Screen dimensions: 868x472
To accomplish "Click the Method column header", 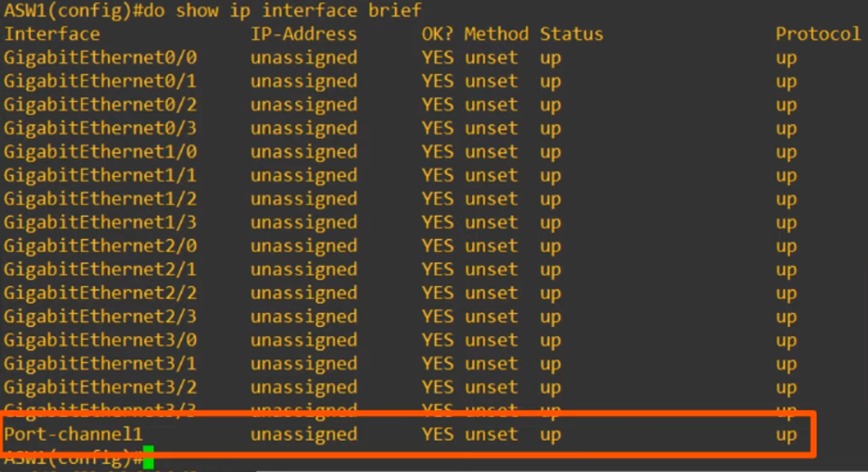I will [x=496, y=34].
